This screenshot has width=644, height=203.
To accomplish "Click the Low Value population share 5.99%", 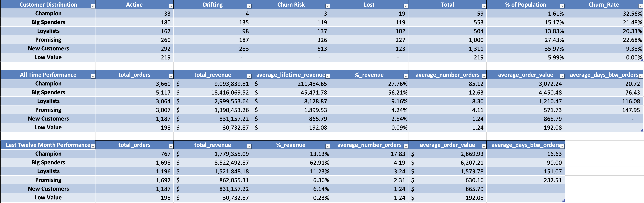I will tap(526, 57).
